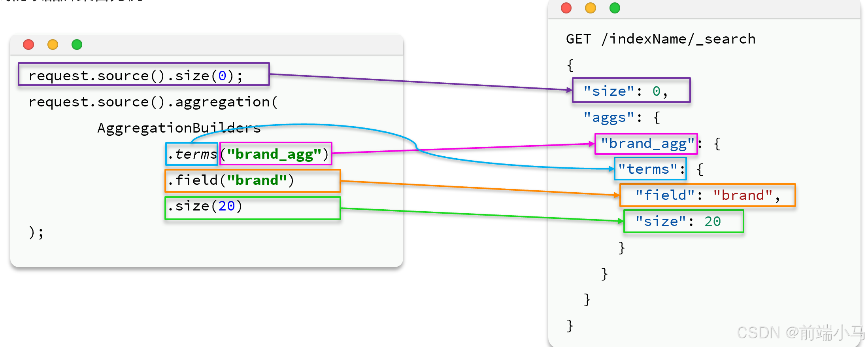Click the .field("brand") code line
The image size is (868, 347).
(253, 181)
